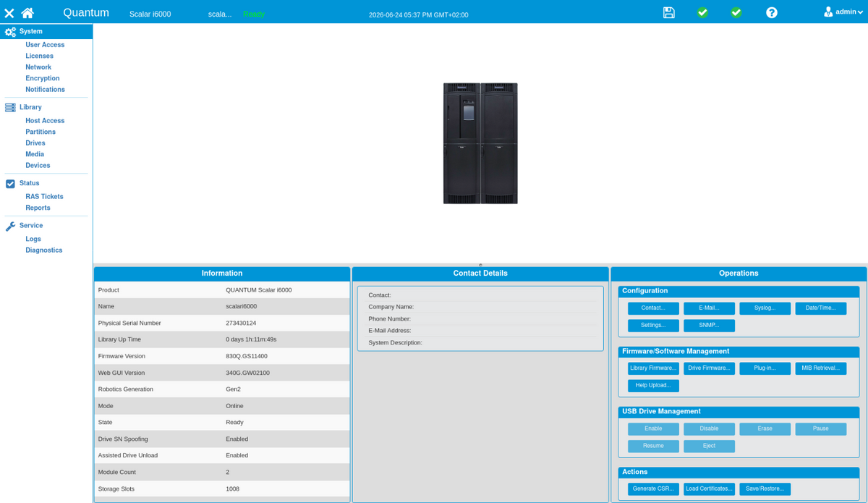This screenshot has width=868, height=503.
Task: Click the Help Upload... button
Action: [653, 386]
